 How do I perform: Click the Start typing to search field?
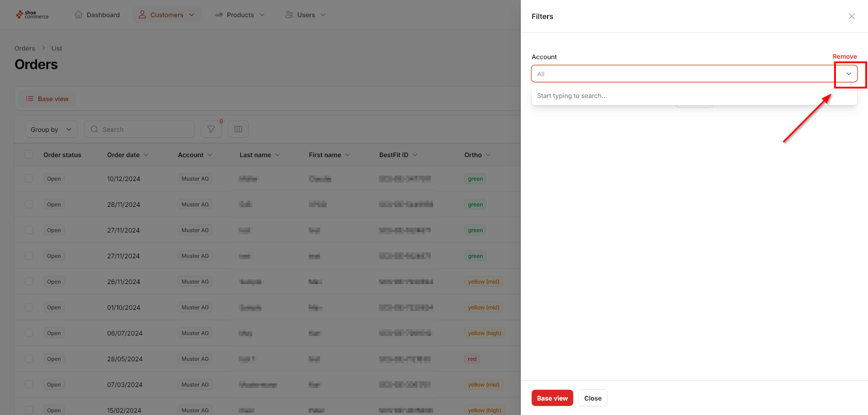694,96
